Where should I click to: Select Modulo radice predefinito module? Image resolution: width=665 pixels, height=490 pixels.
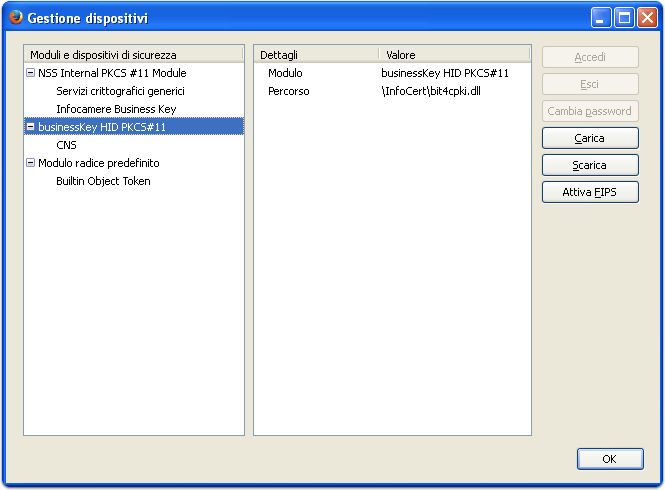pyautogui.click(x=99, y=163)
